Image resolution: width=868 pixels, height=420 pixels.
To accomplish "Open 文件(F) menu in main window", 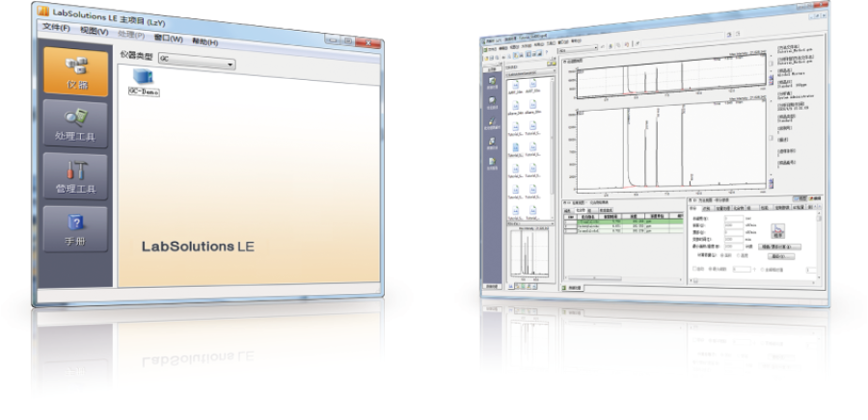I will tap(56, 27).
